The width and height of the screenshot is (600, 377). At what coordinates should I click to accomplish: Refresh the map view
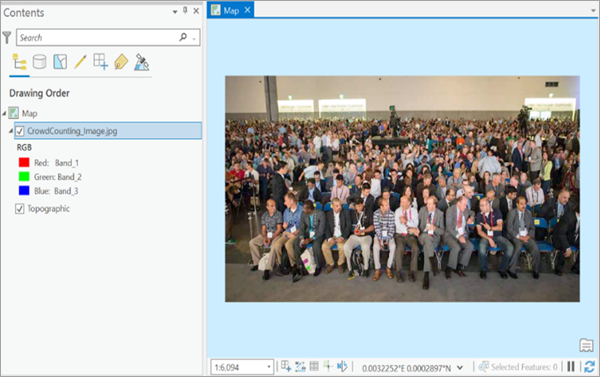click(x=589, y=367)
